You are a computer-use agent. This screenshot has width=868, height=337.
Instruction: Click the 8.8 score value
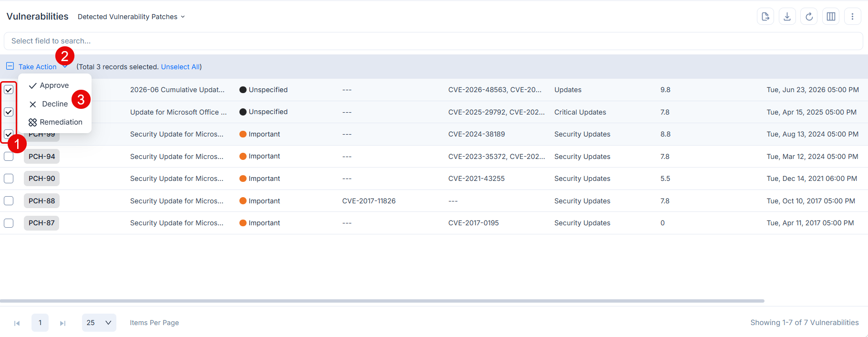665,134
